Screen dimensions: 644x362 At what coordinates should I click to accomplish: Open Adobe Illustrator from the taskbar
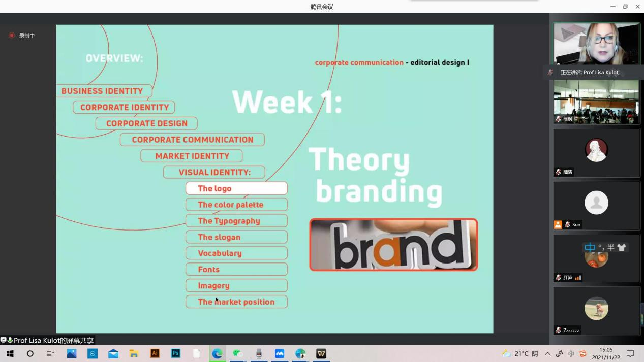(x=155, y=353)
